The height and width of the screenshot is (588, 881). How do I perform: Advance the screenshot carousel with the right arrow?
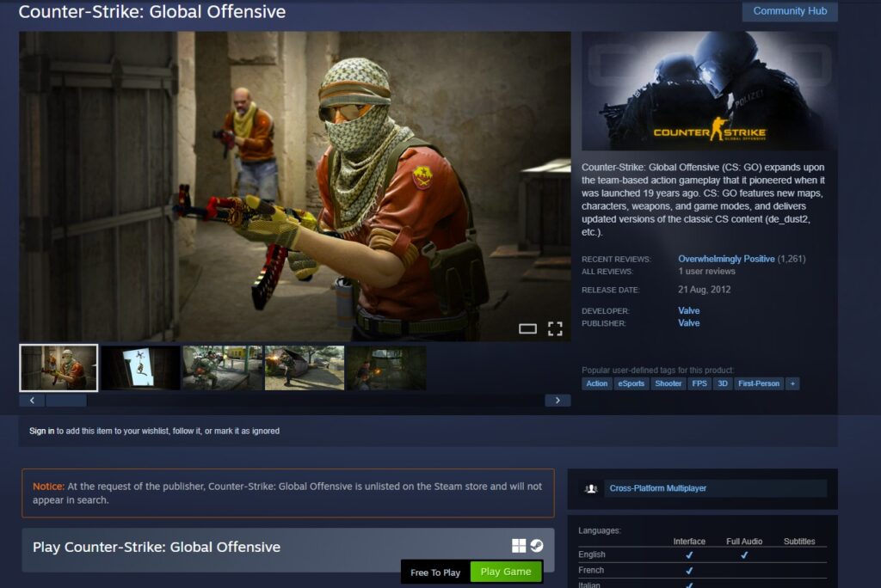[558, 400]
